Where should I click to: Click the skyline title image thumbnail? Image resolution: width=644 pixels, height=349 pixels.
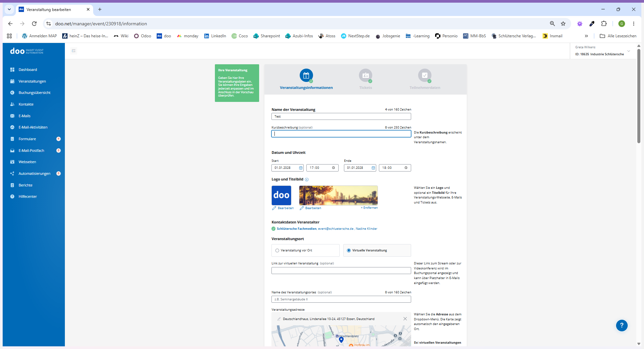[x=339, y=195]
